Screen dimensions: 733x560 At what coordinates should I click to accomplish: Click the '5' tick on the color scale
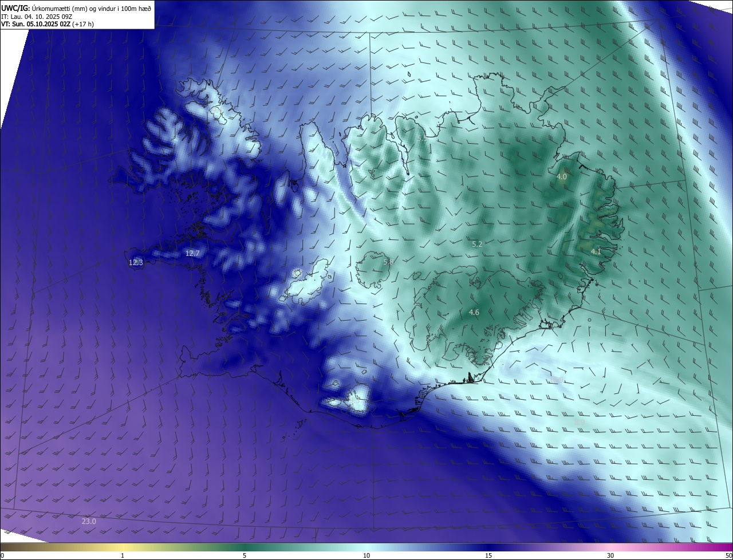245,555
